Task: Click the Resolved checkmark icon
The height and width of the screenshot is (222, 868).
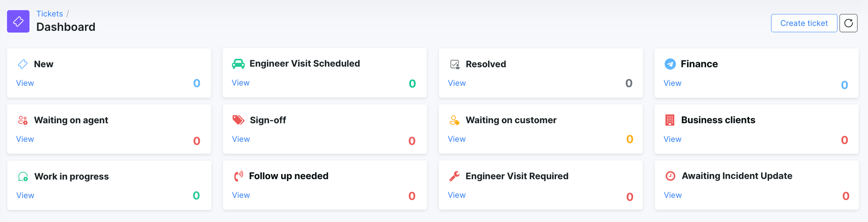Action: coord(455,64)
